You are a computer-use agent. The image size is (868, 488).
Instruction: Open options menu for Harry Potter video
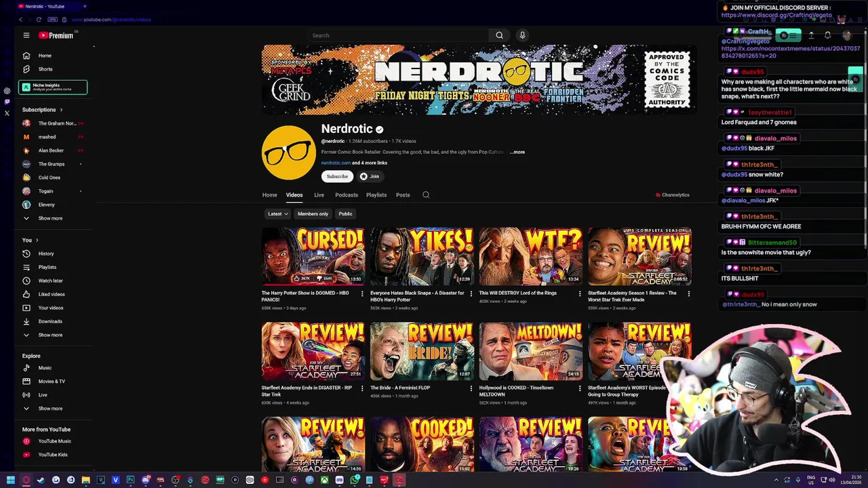(x=362, y=294)
